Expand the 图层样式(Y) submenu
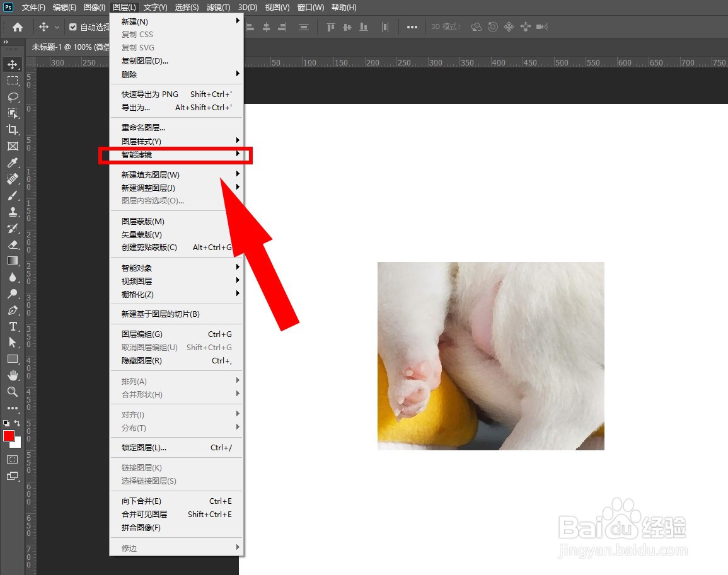This screenshot has height=575, width=728. 176,141
